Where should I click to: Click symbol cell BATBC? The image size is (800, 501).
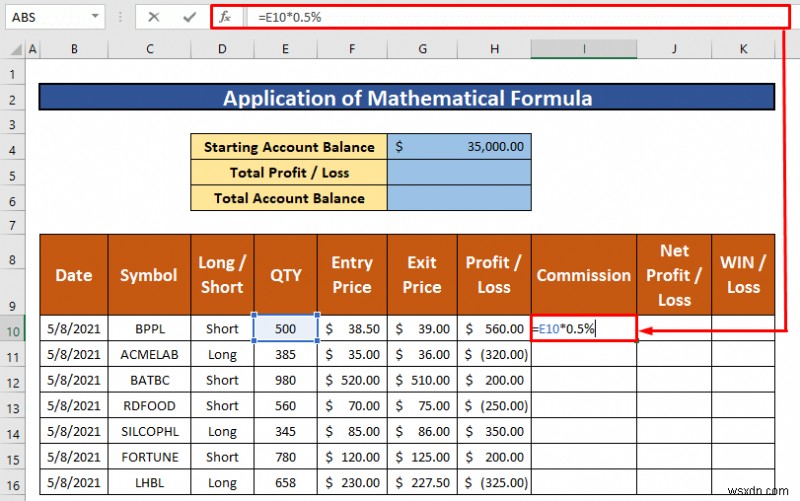[149, 380]
